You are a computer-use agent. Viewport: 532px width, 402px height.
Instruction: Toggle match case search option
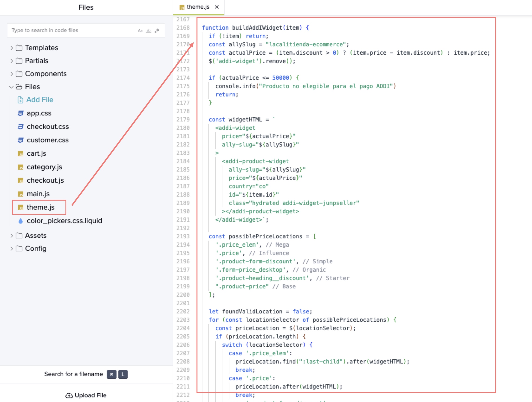point(140,31)
